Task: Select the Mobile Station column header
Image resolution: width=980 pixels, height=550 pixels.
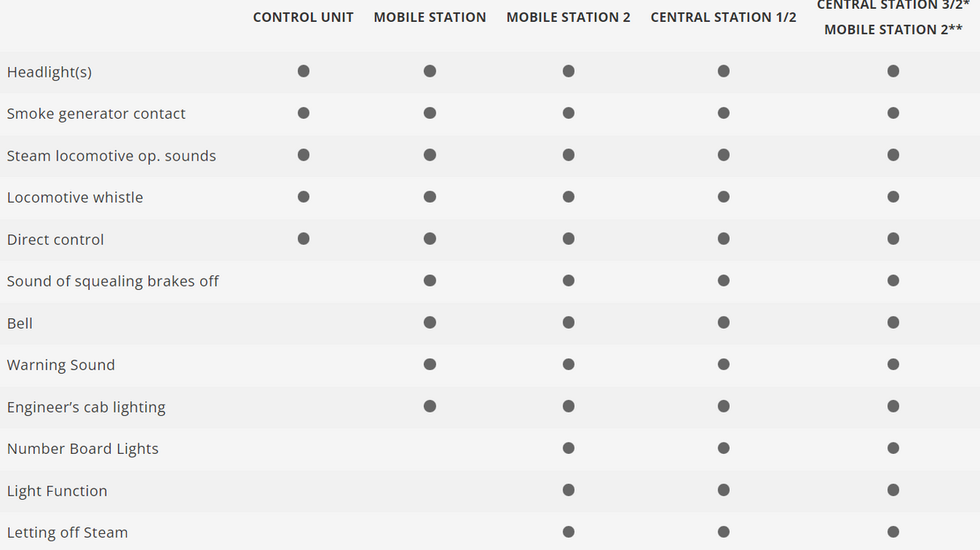Action: (429, 17)
